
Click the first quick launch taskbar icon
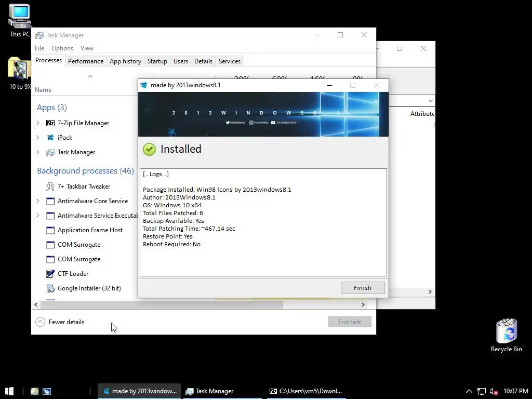point(35,391)
